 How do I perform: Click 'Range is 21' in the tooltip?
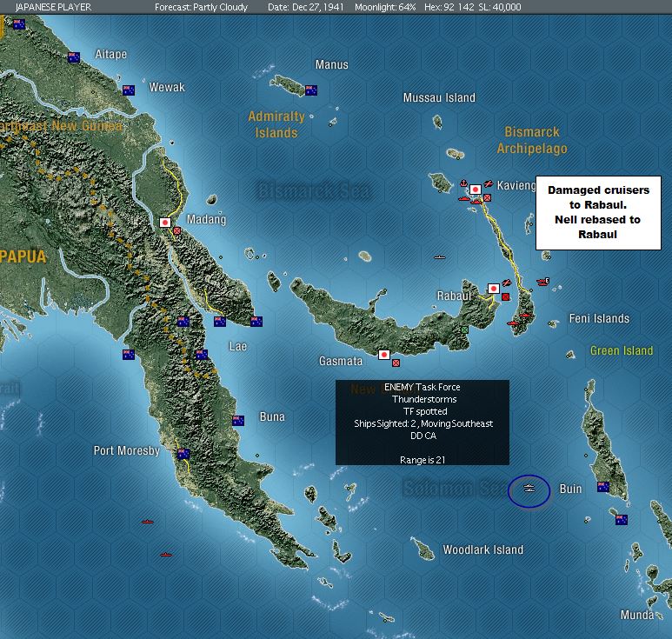422,460
